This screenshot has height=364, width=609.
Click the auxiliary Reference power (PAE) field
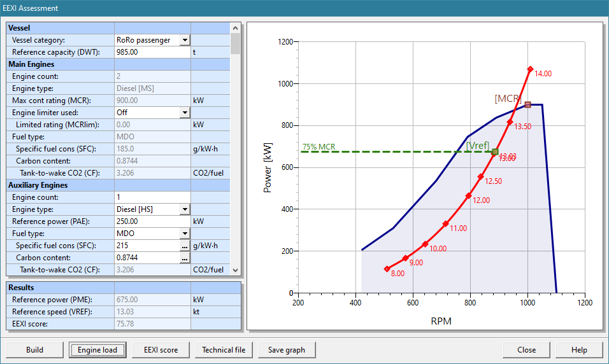(x=152, y=221)
